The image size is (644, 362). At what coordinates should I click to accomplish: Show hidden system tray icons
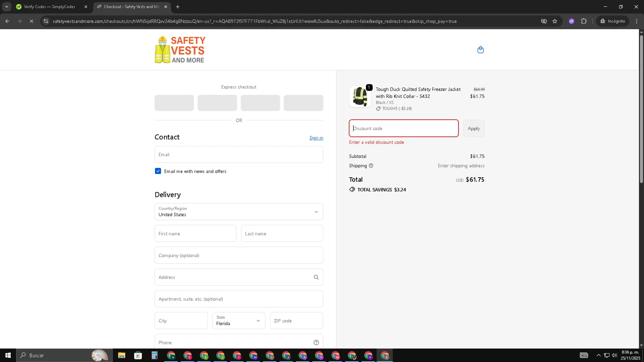tap(598, 355)
